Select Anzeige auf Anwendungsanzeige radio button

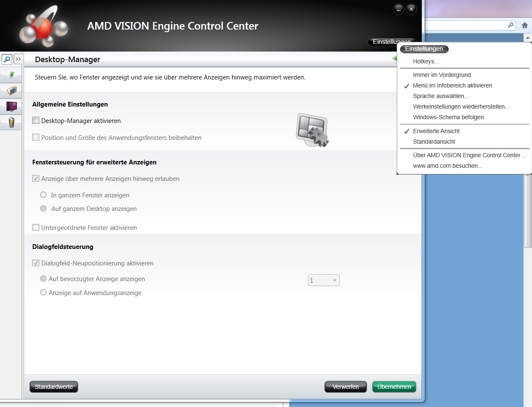point(43,292)
